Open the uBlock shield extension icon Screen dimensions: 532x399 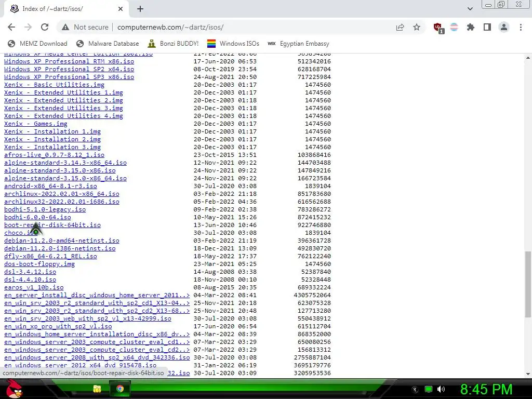pyautogui.click(x=438, y=28)
